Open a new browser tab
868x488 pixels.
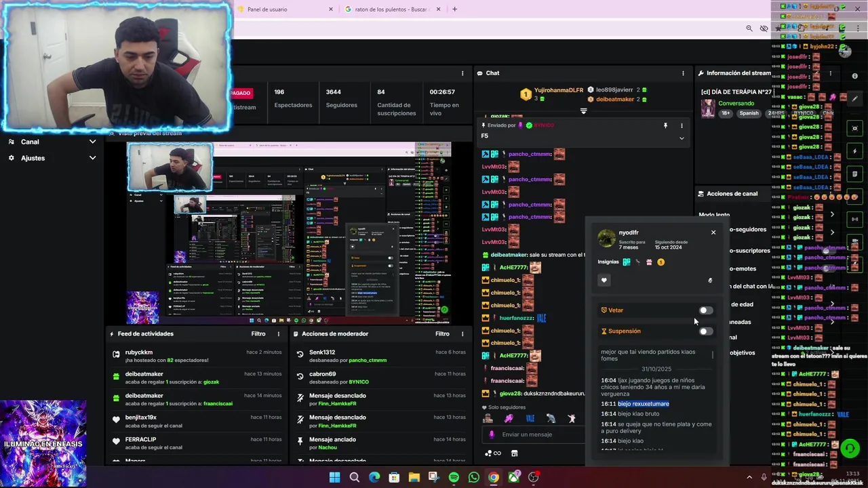click(x=454, y=9)
